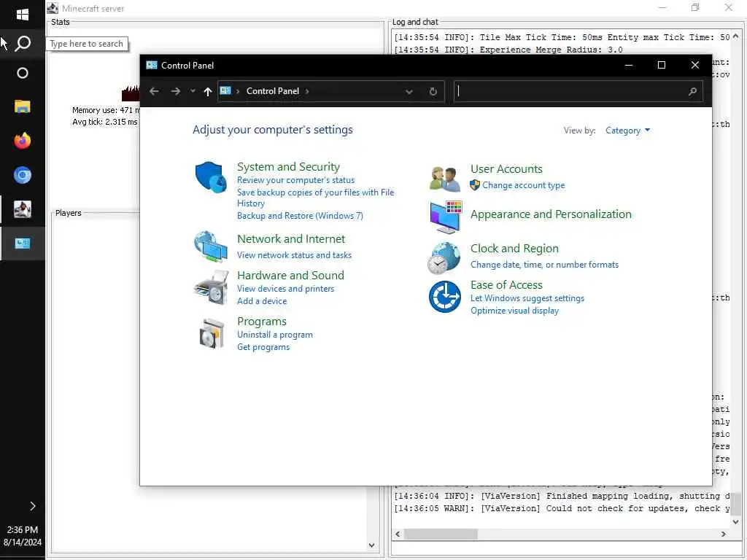Click Minecraft log scroll left arrow

pyautogui.click(x=398, y=534)
